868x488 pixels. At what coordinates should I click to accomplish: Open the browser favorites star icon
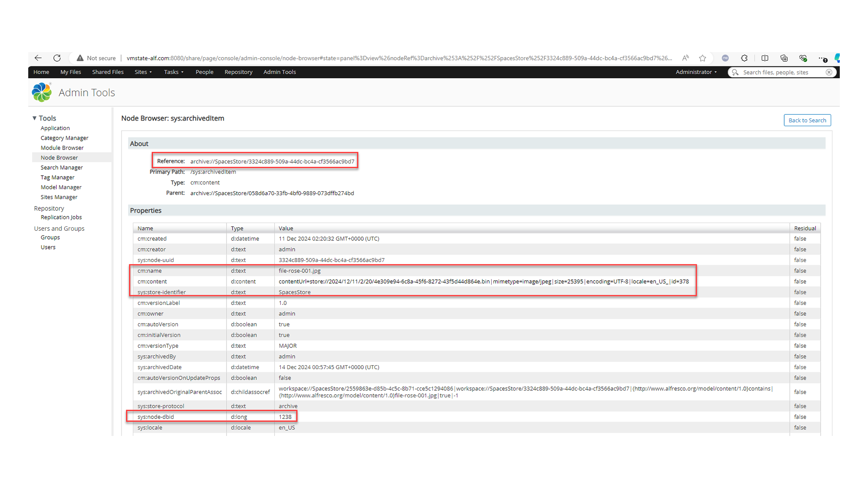(702, 58)
